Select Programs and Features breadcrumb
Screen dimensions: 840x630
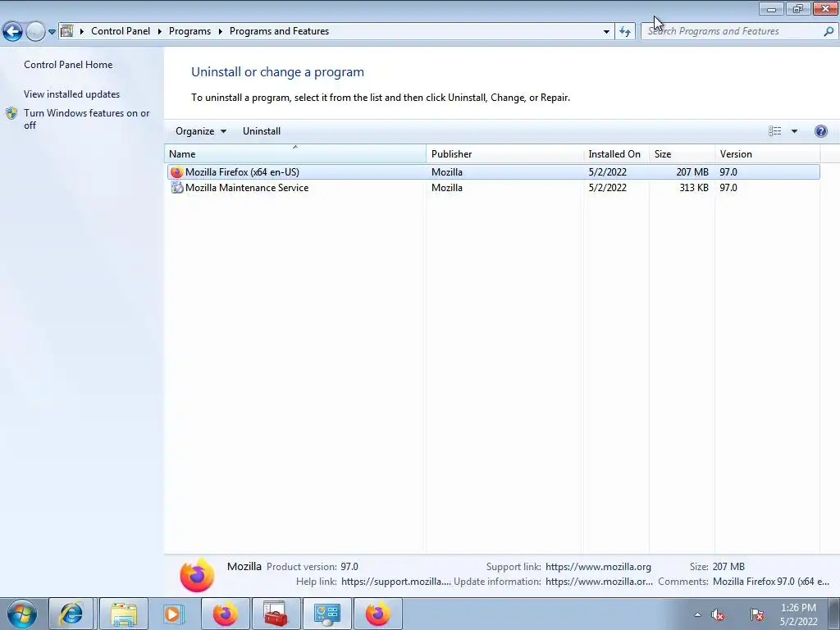click(279, 31)
